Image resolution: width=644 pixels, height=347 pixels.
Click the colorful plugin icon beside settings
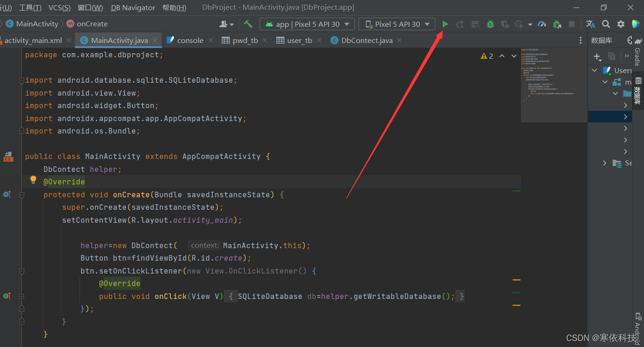[636, 24]
